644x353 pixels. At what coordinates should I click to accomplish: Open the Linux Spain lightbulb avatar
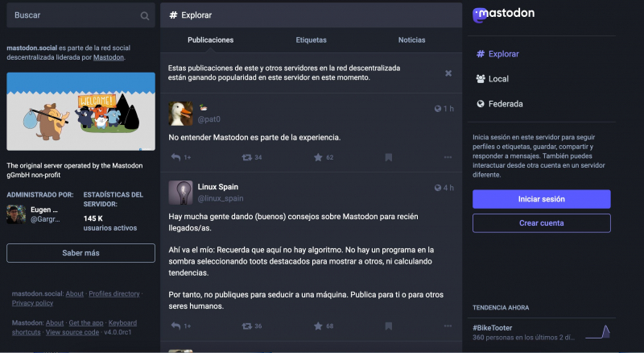(180, 193)
